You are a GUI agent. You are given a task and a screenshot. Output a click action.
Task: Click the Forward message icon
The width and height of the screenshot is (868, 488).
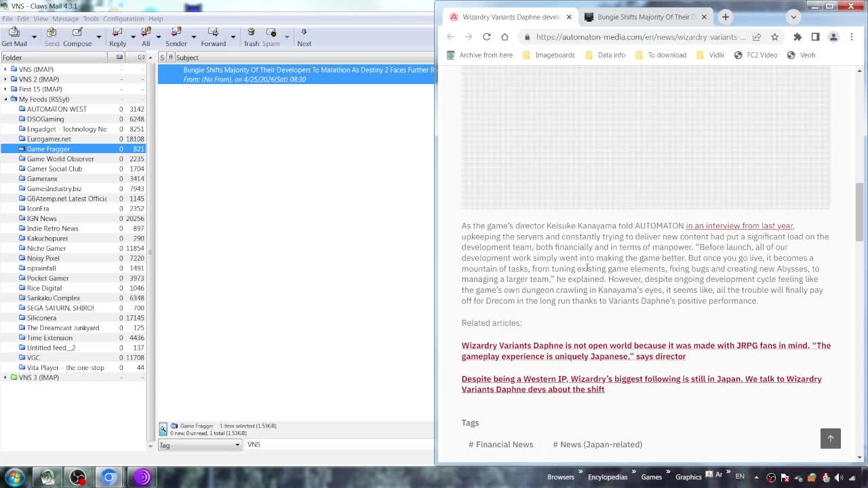click(x=213, y=37)
